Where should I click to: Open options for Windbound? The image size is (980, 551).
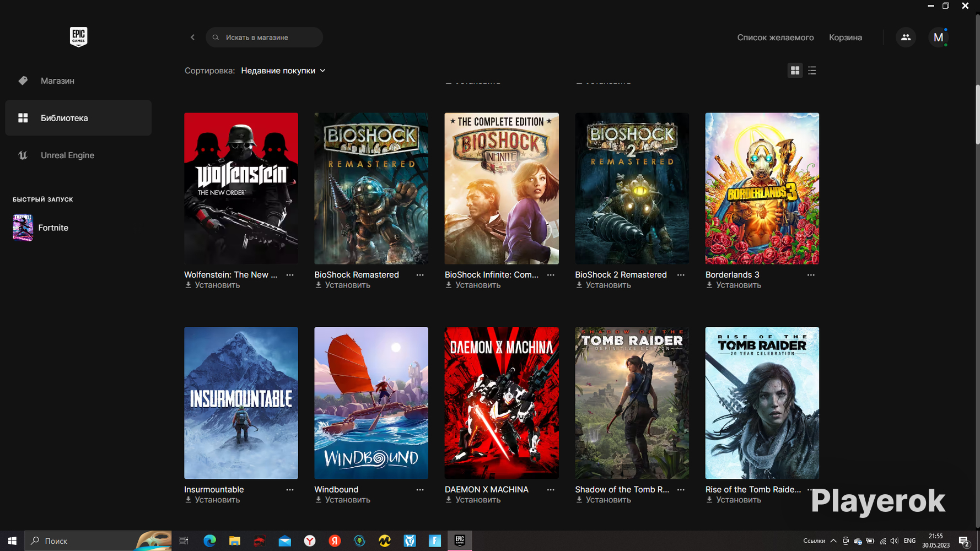pyautogui.click(x=420, y=490)
